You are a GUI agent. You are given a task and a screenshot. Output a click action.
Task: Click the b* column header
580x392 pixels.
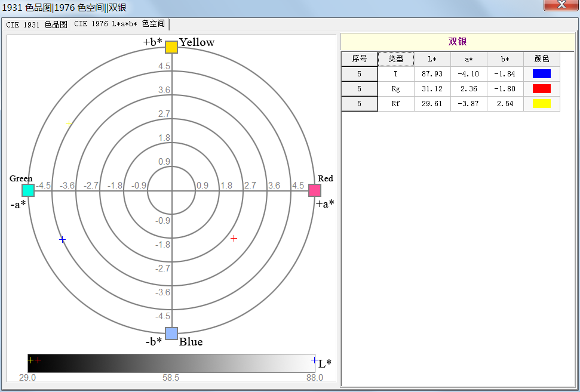505,58
